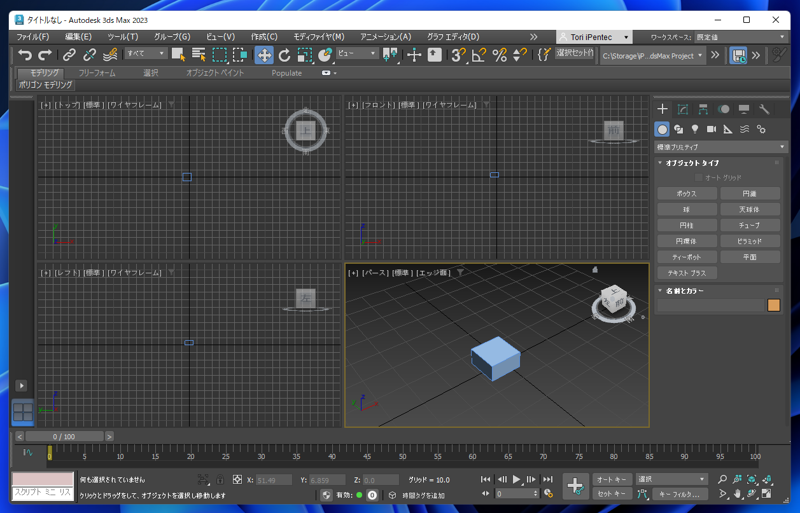Viewport: 800px width, 513px height.
Task: Open the ポリゴン モデリング panel button
Action: (x=45, y=85)
